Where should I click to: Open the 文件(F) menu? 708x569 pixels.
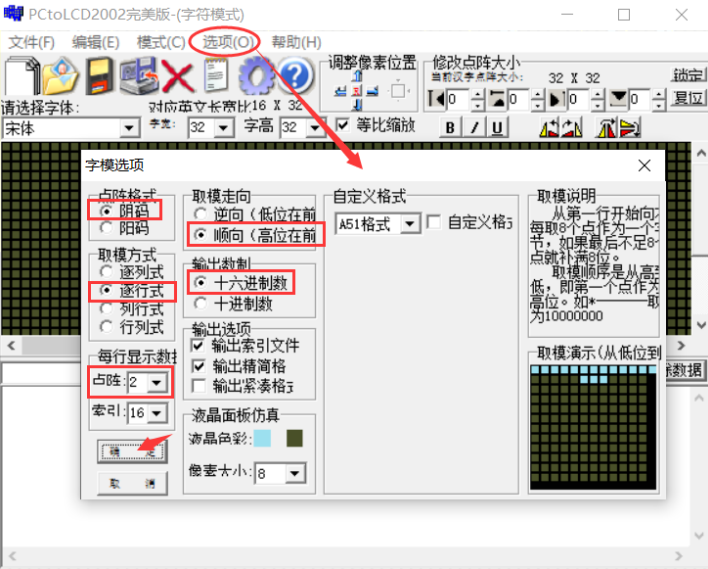point(32,42)
